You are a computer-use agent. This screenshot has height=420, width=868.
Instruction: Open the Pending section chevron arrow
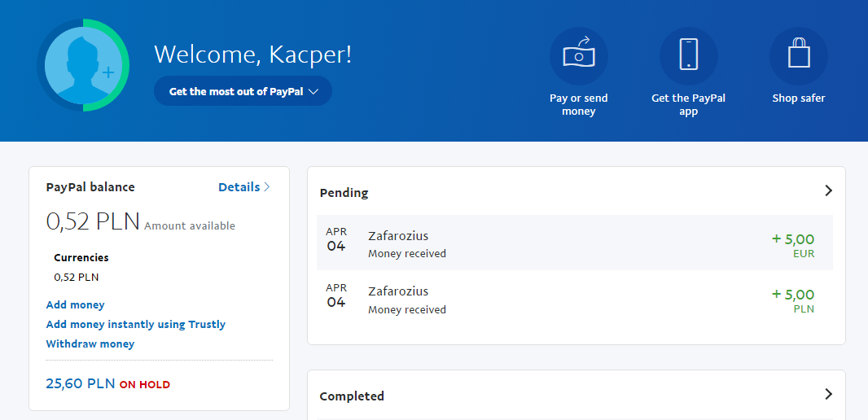(829, 191)
